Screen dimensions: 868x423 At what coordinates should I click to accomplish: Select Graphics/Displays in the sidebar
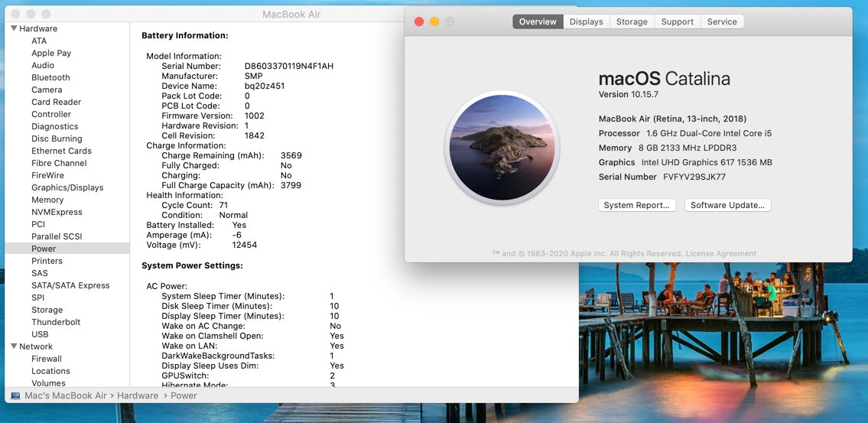(x=67, y=187)
